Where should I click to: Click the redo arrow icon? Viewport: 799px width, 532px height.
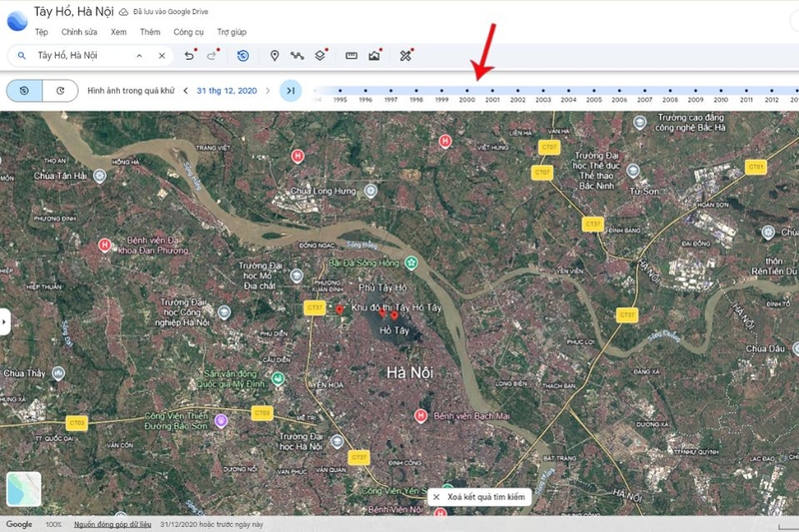tap(212, 56)
